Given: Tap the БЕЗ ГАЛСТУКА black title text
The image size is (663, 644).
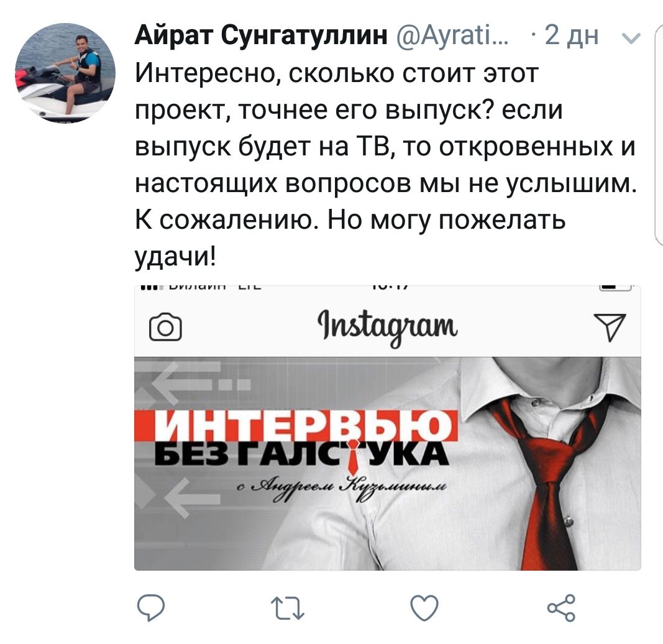Looking at the screenshot, I should click(301, 455).
